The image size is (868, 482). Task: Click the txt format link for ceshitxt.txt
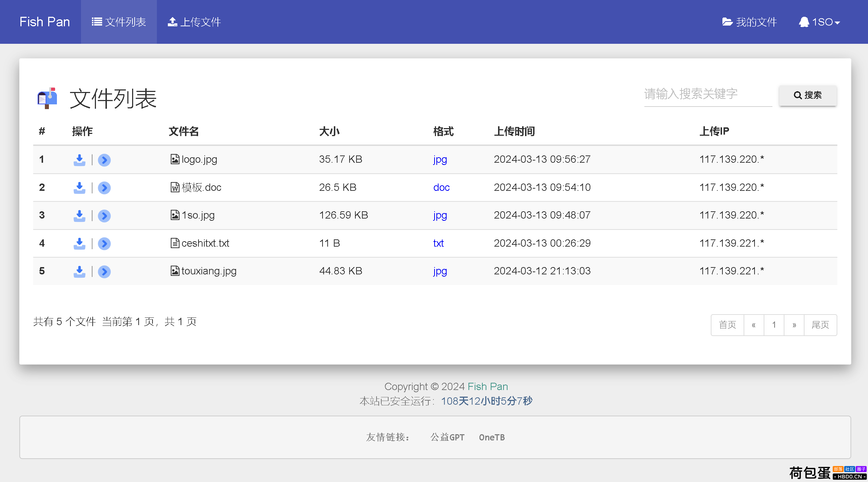tap(439, 243)
